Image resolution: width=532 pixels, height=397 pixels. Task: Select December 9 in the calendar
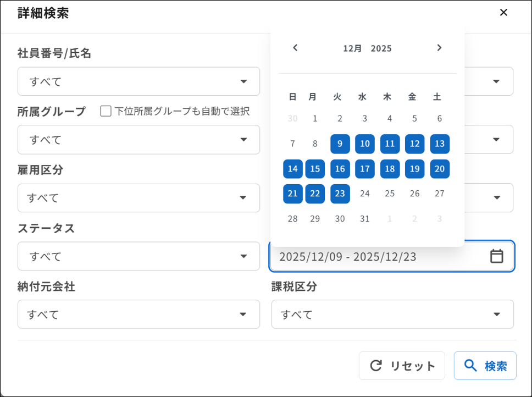coord(340,144)
